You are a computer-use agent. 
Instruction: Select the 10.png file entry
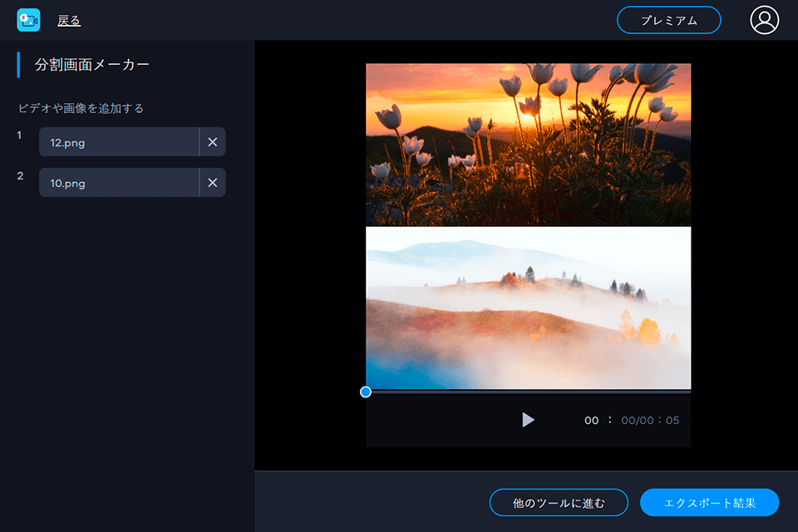pos(118,183)
